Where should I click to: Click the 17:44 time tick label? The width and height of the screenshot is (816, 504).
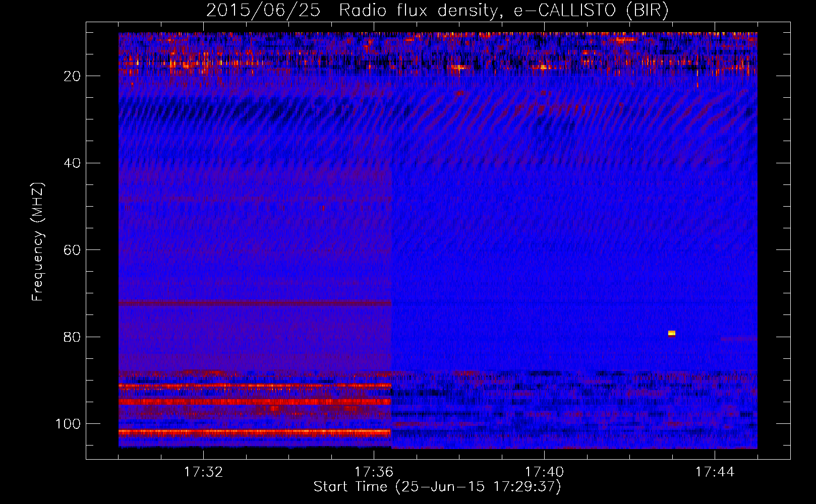(x=715, y=472)
